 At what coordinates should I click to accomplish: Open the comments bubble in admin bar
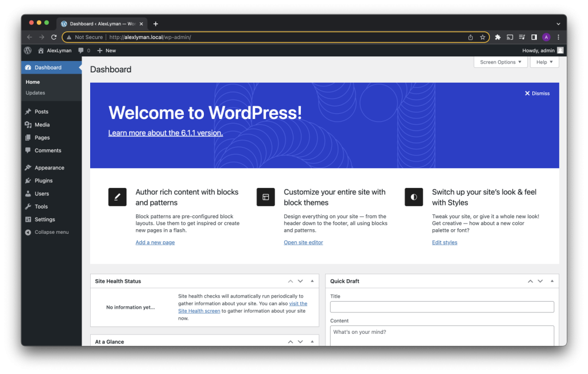84,51
